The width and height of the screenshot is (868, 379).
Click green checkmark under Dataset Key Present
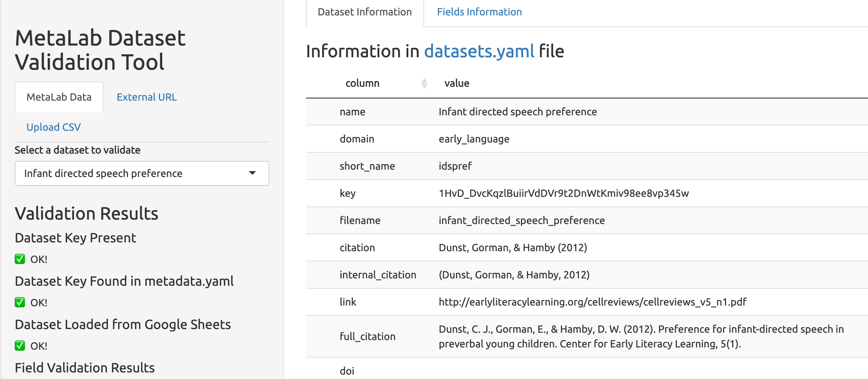click(x=20, y=259)
